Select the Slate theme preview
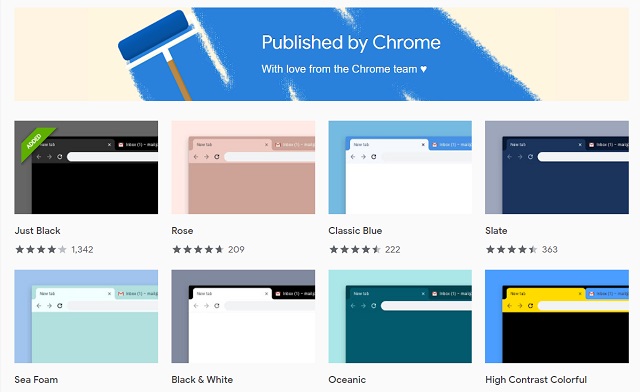Screen dimensions: 640x392 [557, 167]
